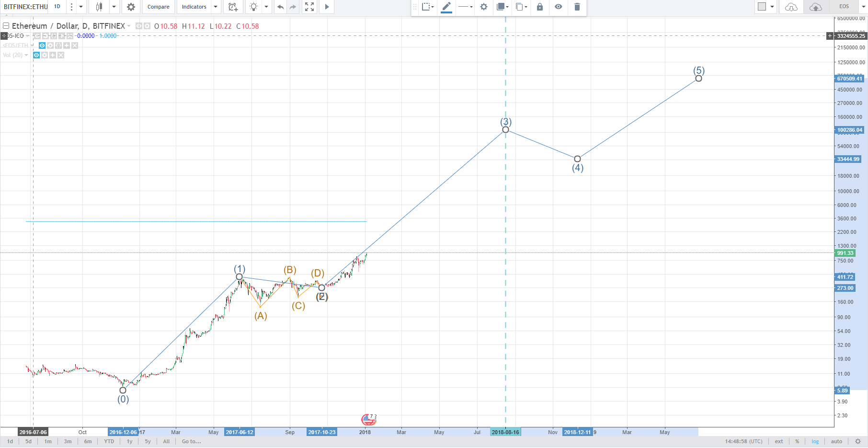
Task: Set the time range to All
Action: 166,441
